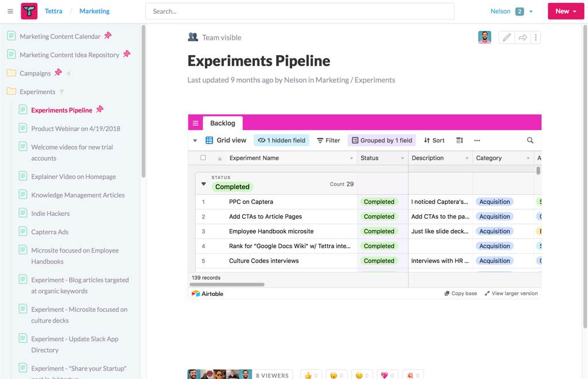
Task: Click the View larger version link
Action: [511, 293]
